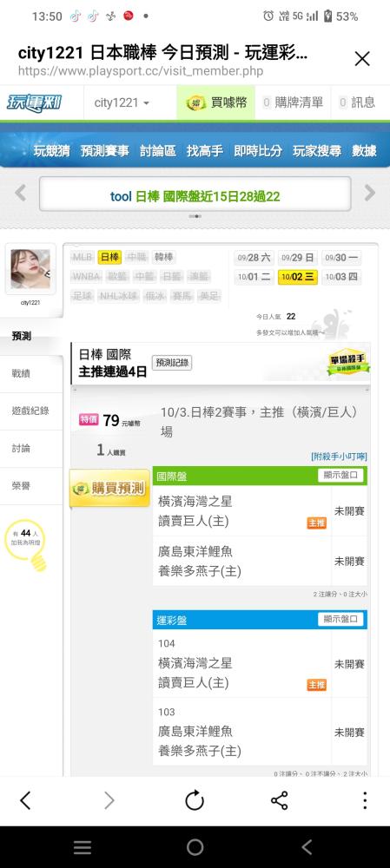Open the 戰績 sidebar tab
The height and width of the screenshot is (868, 390).
tap(31, 373)
